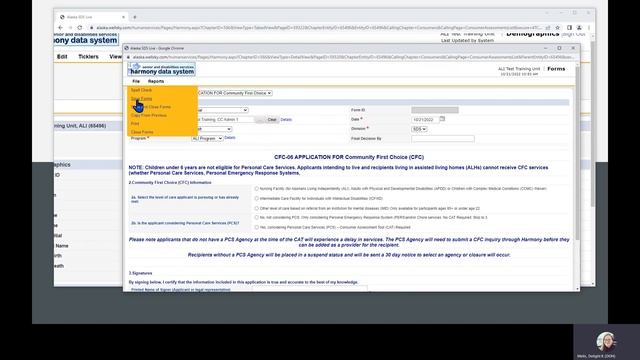
Task: Open the dropdown beside the Division row
Action: pyautogui.click(x=214, y=129)
